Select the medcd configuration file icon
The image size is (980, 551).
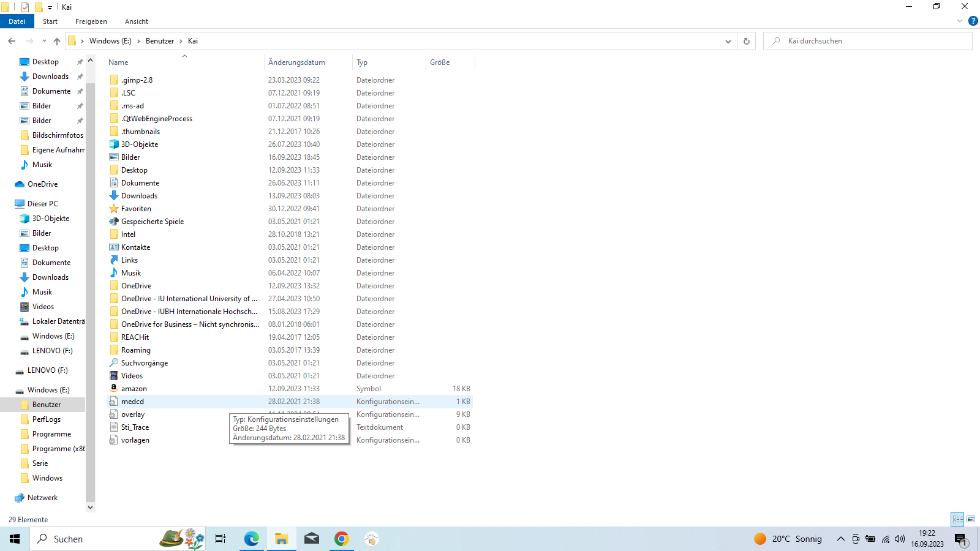point(114,402)
